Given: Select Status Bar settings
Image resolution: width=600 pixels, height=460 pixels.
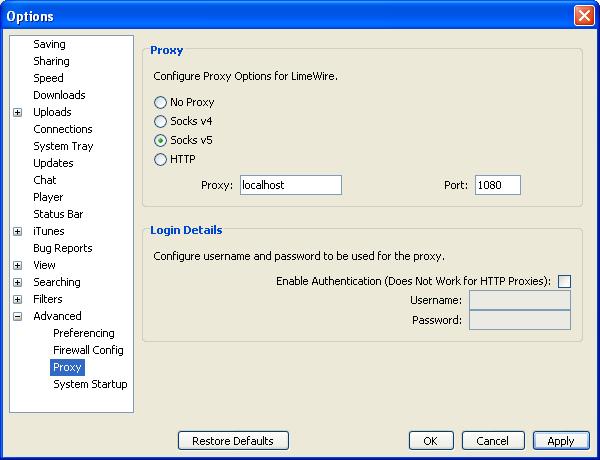Looking at the screenshot, I should click(x=58, y=214).
